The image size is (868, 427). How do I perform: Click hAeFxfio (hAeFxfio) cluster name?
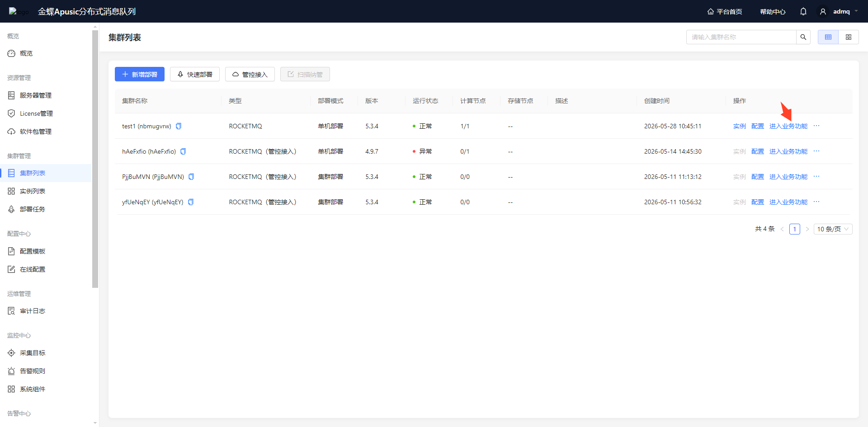pos(149,151)
